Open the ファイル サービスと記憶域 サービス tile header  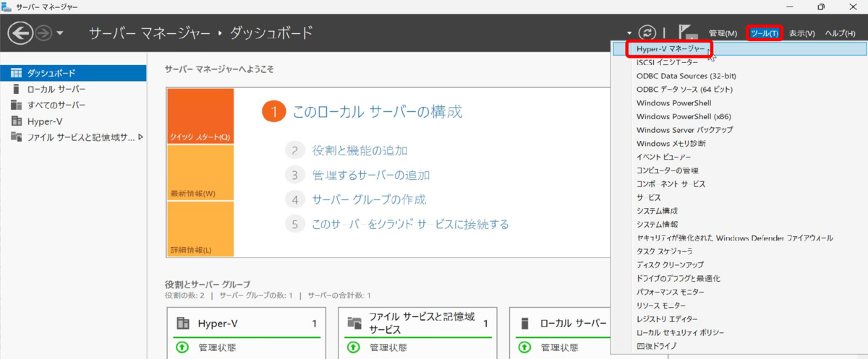417,324
